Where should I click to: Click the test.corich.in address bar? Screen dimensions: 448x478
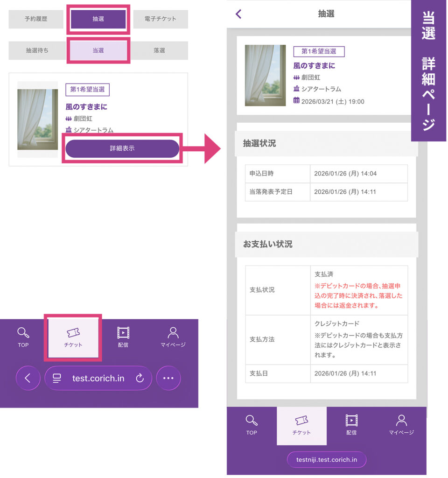click(98, 378)
